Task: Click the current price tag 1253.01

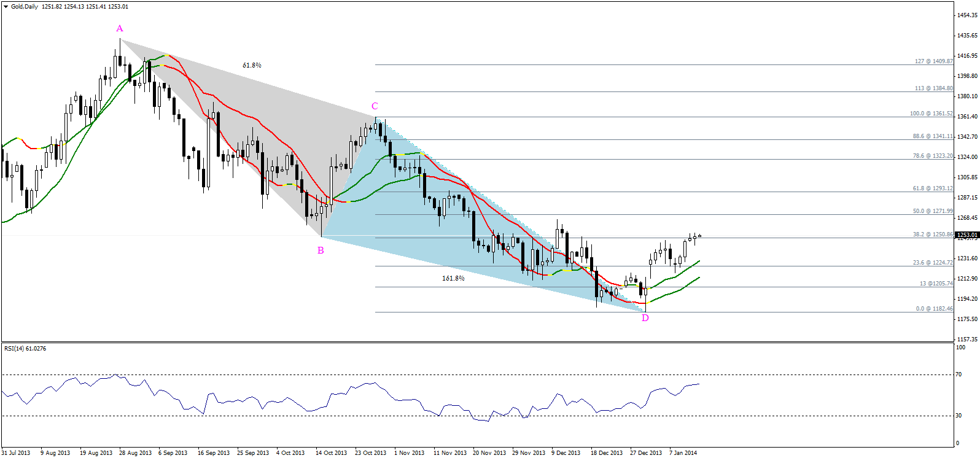Action: pos(967,235)
